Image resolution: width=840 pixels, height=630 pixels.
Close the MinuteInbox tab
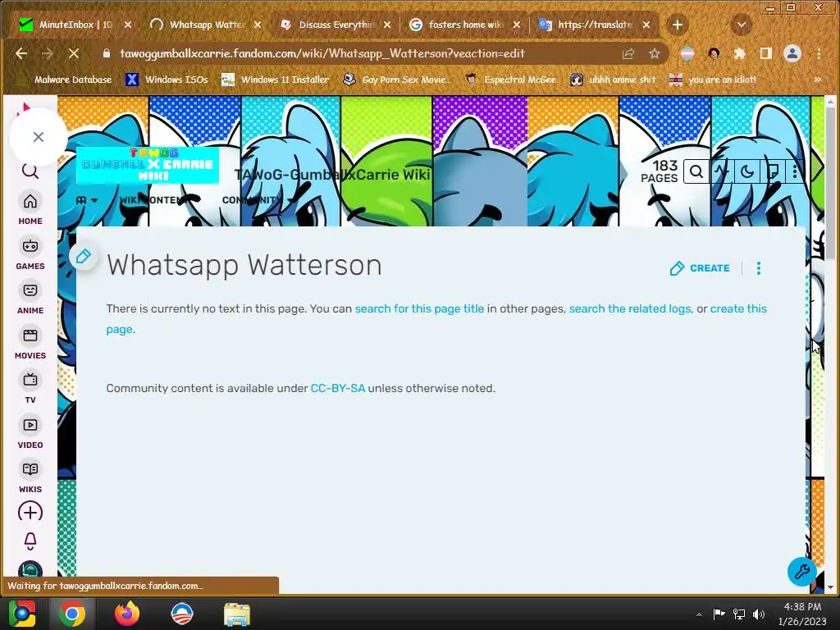(127, 25)
